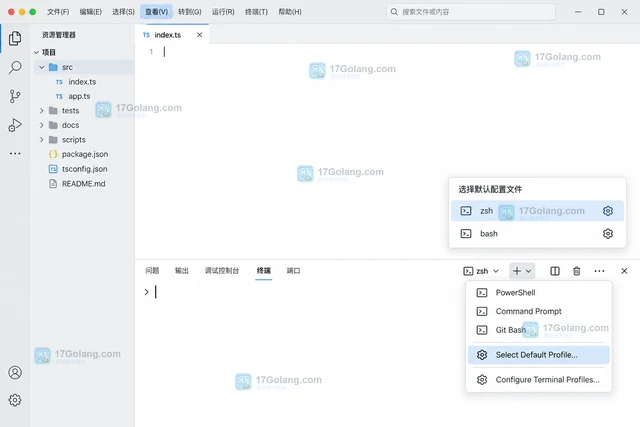Switch to the 调试控制台 panel tab
The width and height of the screenshot is (640, 427).
tap(222, 271)
